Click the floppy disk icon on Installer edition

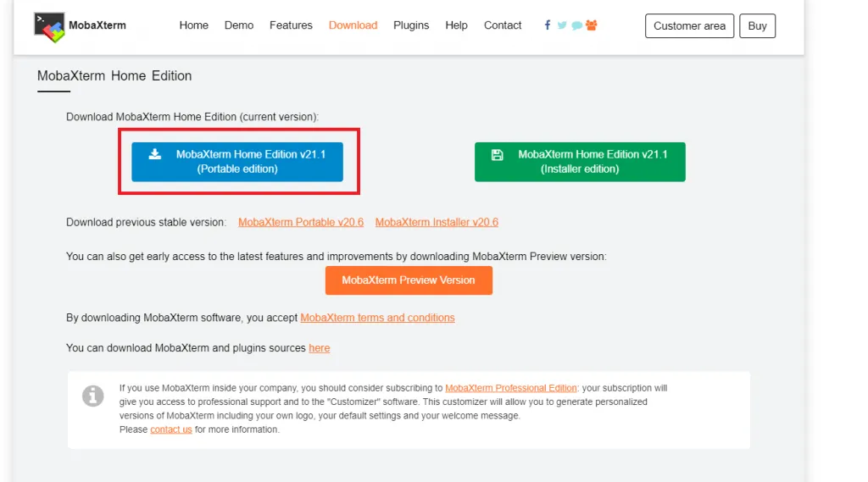click(497, 155)
